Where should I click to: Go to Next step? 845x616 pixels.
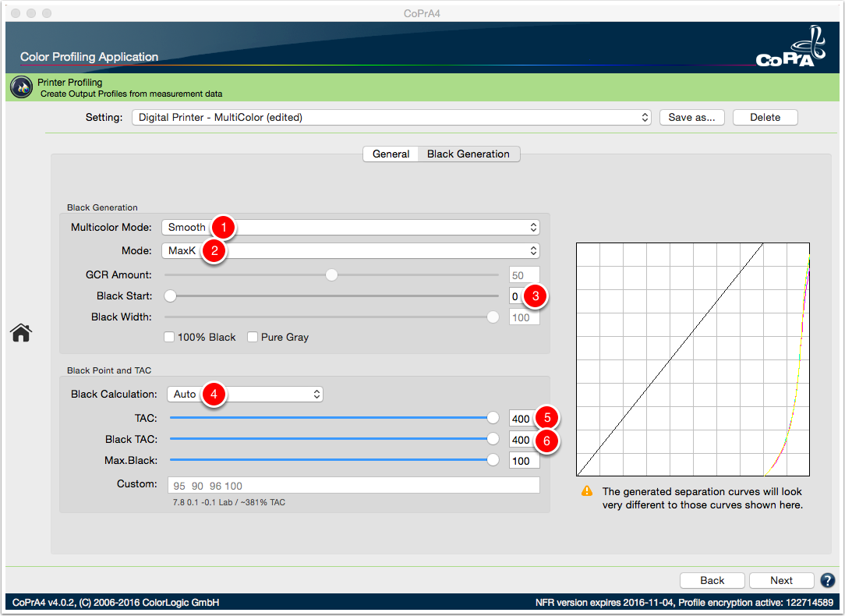[781, 580]
